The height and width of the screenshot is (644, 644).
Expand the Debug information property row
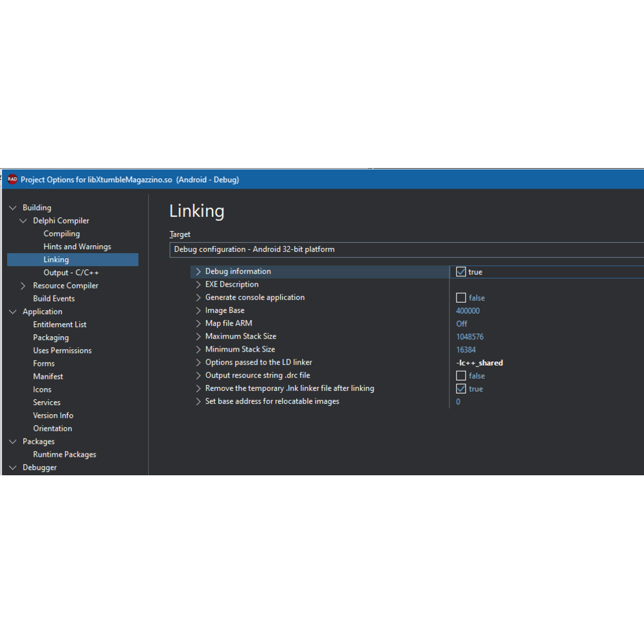pyautogui.click(x=198, y=272)
